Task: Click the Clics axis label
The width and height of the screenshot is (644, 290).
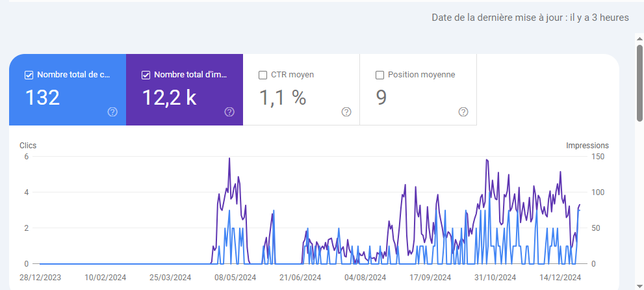Action: (x=28, y=146)
